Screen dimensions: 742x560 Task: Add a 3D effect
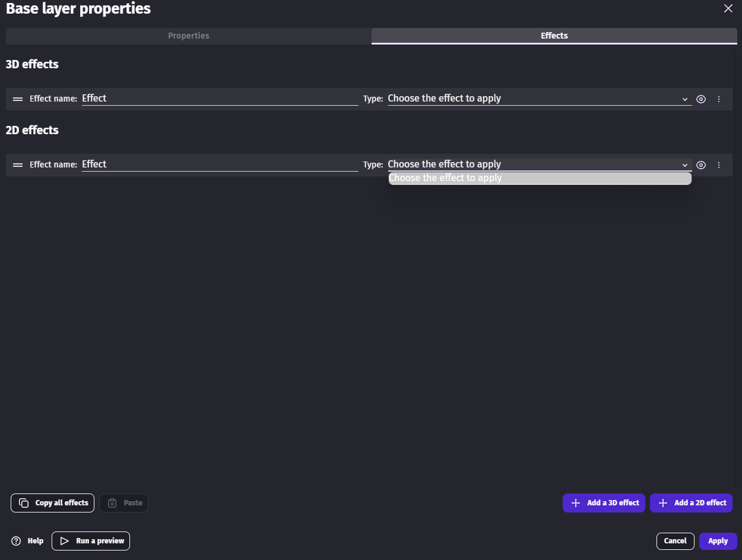(x=604, y=503)
